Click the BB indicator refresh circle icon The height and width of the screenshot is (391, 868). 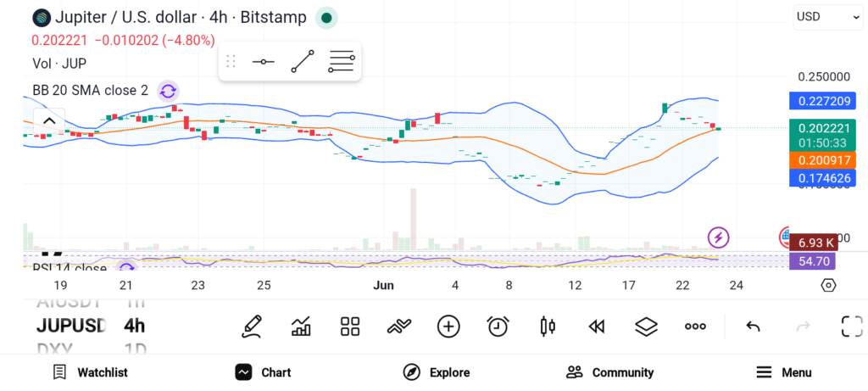pos(168,91)
